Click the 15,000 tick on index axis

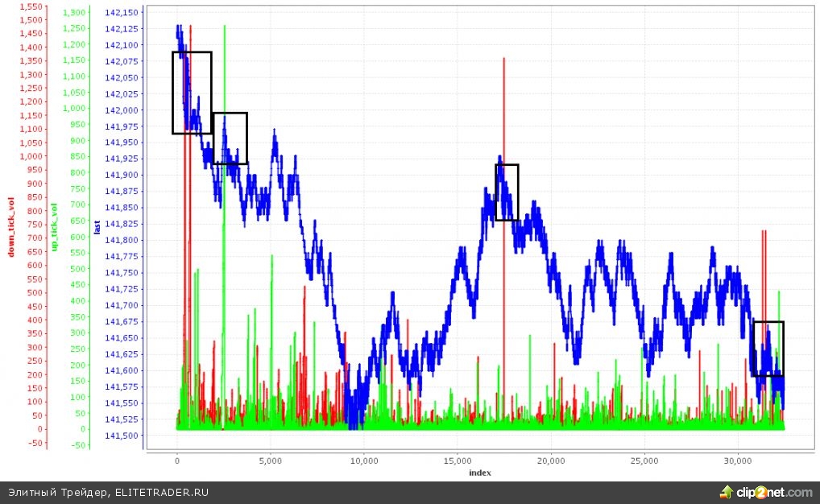coord(458,461)
